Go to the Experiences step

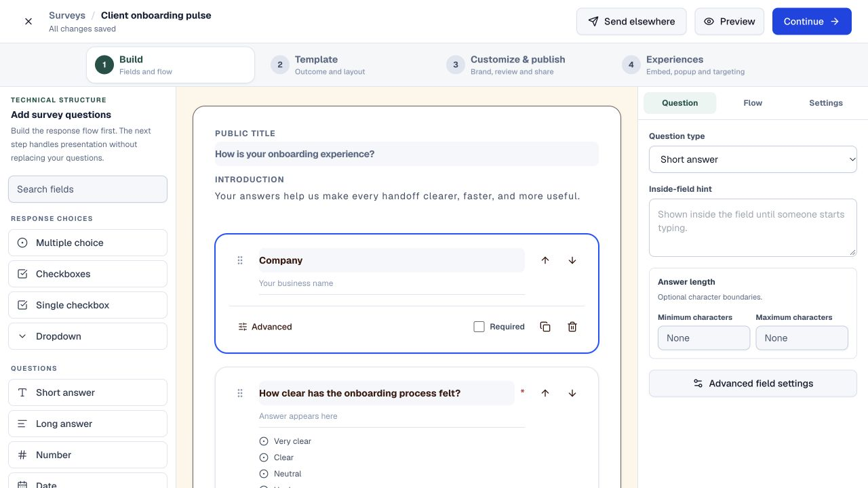click(698, 65)
